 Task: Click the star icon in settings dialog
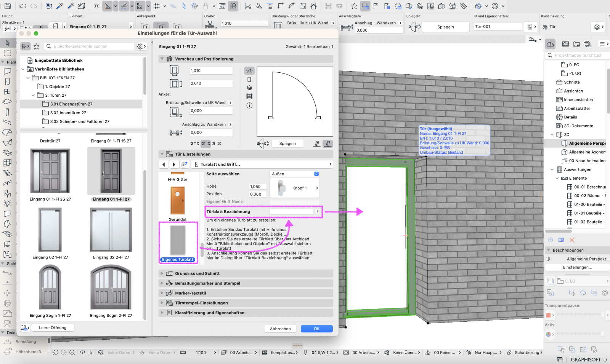[x=37, y=46]
